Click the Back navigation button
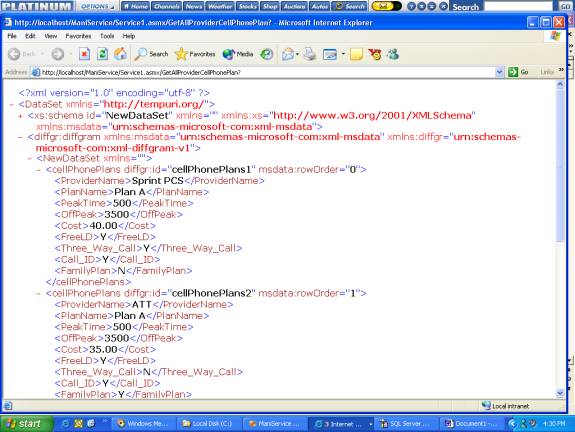 pos(21,54)
